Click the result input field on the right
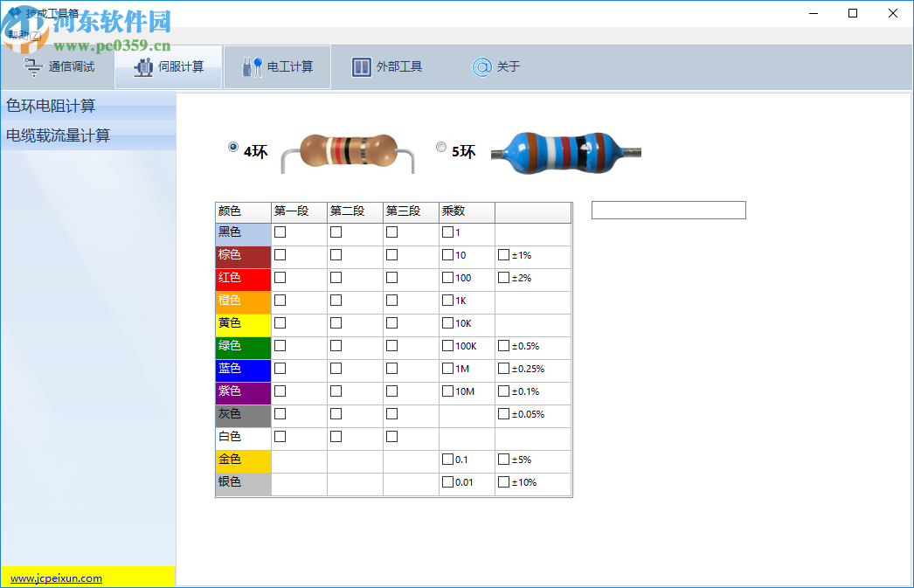This screenshot has width=914, height=588. pyautogui.click(x=668, y=210)
